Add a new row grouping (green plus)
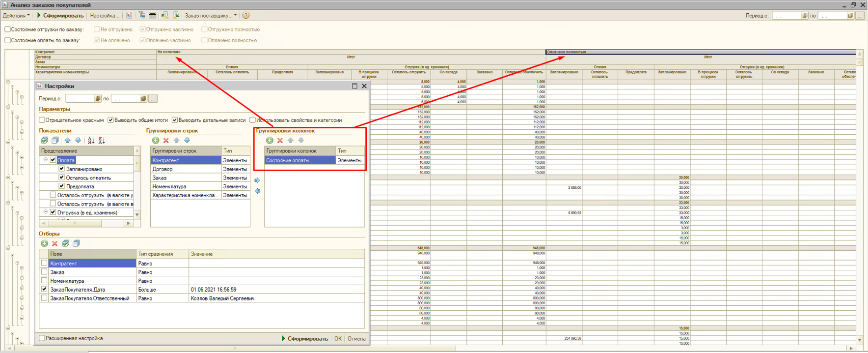 pos(156,141)
